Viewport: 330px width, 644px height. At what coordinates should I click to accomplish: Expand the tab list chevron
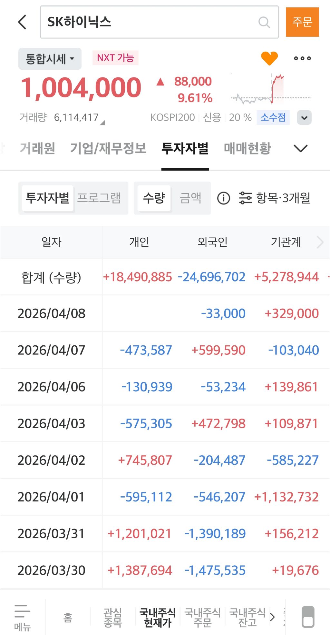(301, 148)
